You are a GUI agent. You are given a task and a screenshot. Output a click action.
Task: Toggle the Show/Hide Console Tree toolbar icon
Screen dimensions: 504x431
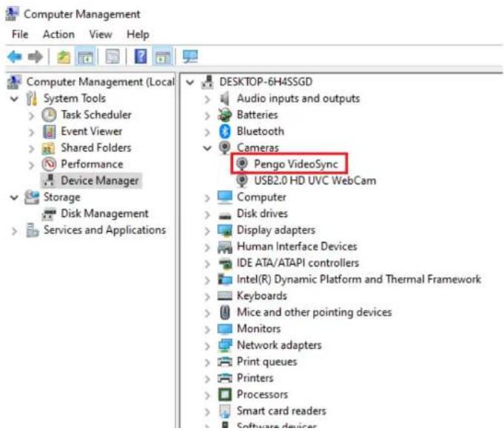(85, 57)
